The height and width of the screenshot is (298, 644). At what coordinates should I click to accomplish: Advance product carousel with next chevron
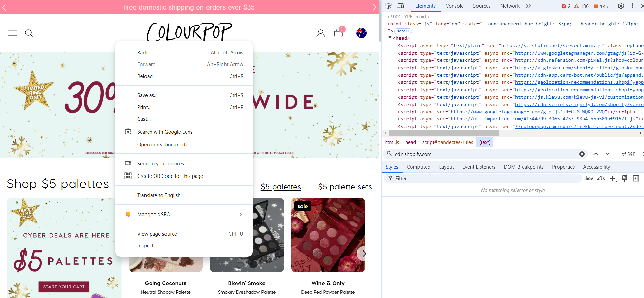pyautogui.click(x=364, y=254)
